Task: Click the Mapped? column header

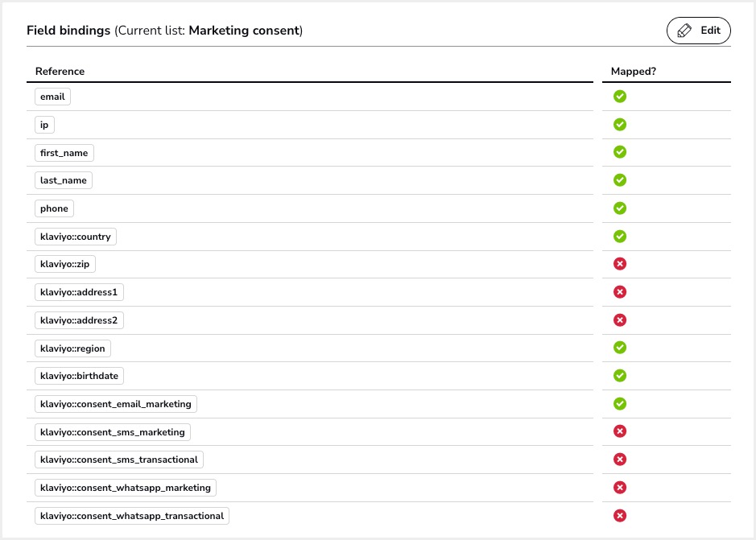Action: (634, 71)
